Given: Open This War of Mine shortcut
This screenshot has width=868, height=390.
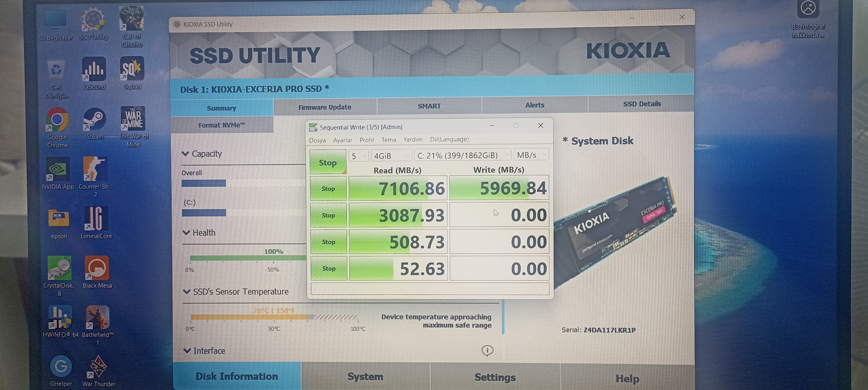Looking at the screenshot, I should tap(133, 127).
